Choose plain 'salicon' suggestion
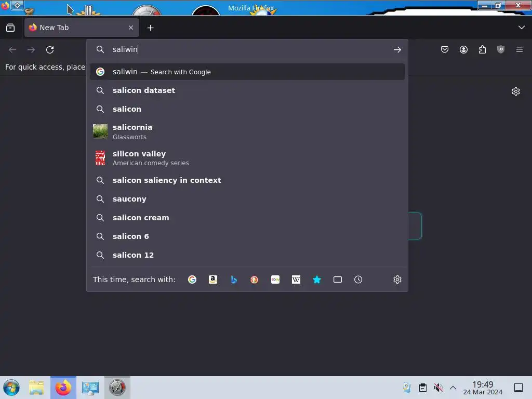The image size is (532, 399). tap(247, 109)
